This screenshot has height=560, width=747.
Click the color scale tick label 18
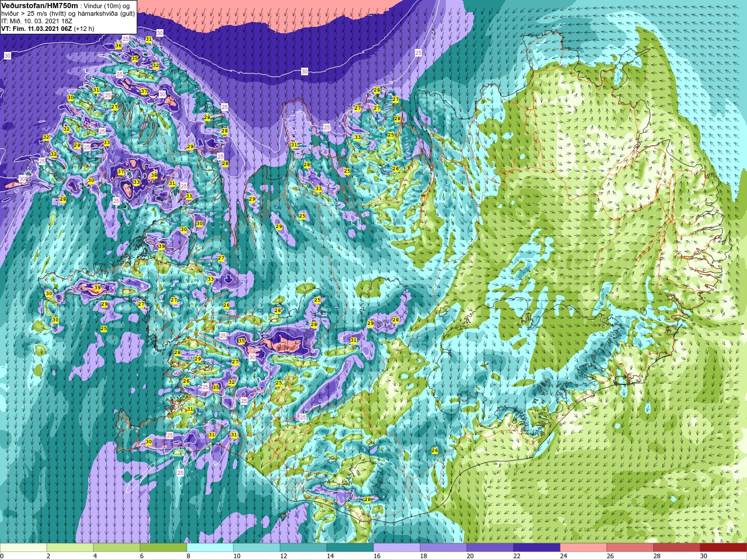tap(424, 556)
